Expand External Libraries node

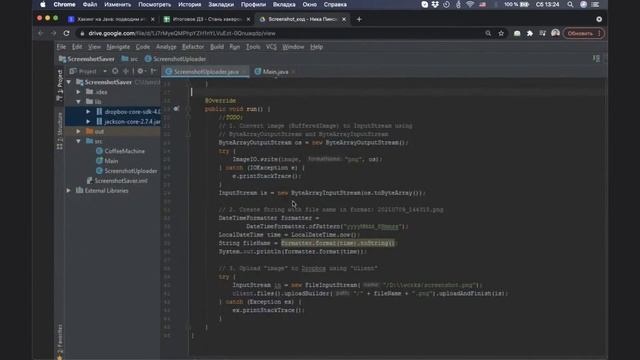[69, 191]
